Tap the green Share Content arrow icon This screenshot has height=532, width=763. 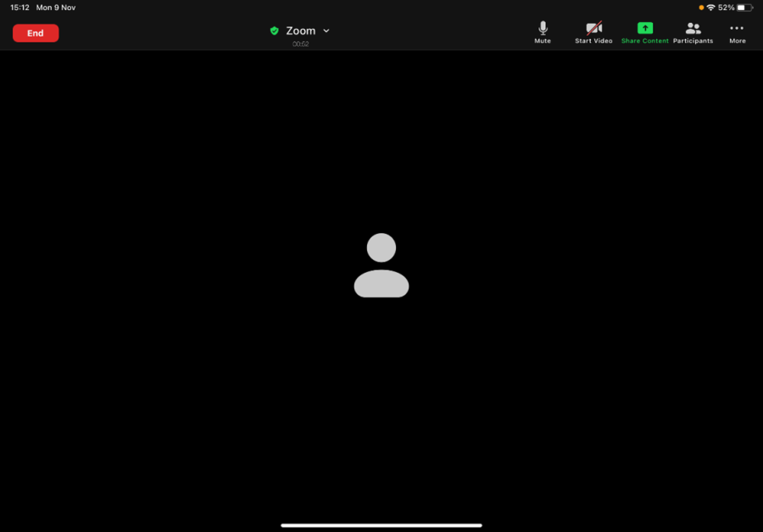[x=645, y=28]
